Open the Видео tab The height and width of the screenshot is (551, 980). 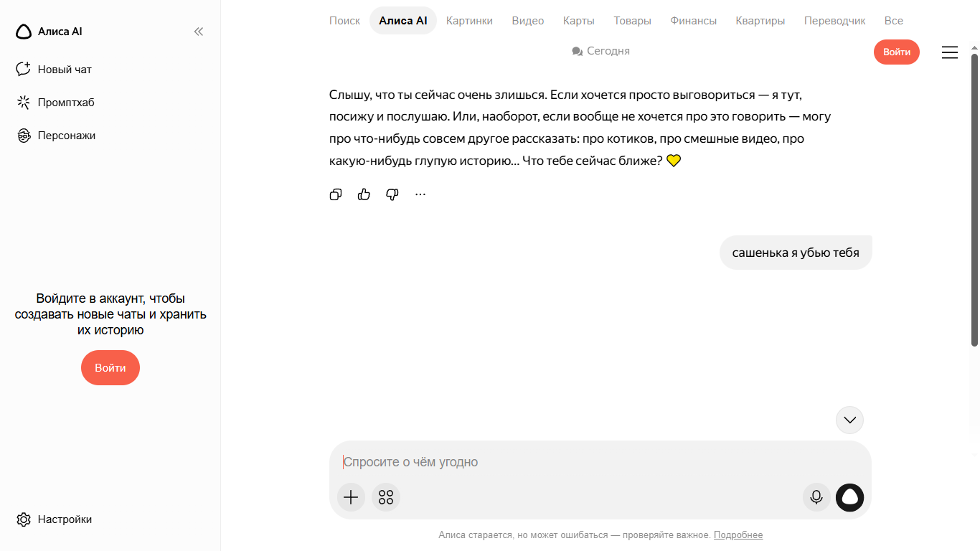click(x=528, y=21)
